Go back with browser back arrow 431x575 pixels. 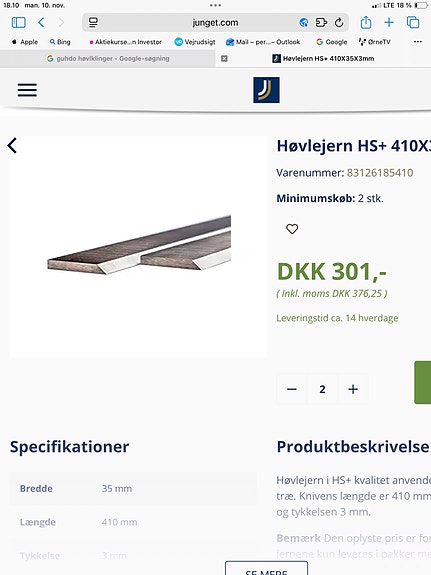tap(41, 23)
